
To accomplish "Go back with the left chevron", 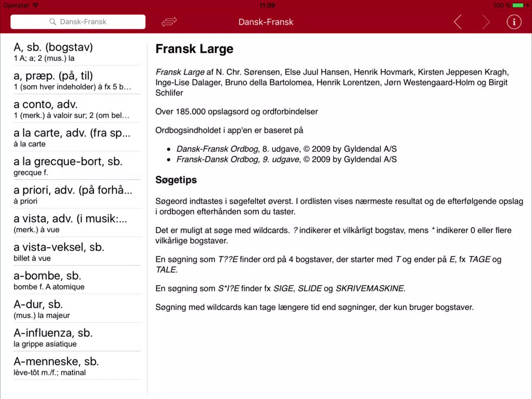I will [458, 22].
